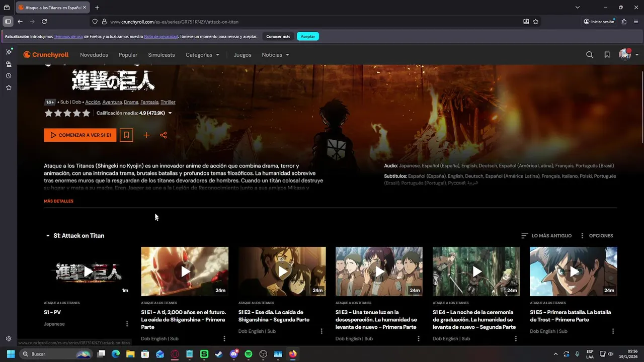Viewport: 644px width, 362px height.
Task: Expand the Noticias dropdown menu
Action: [276, 55]
